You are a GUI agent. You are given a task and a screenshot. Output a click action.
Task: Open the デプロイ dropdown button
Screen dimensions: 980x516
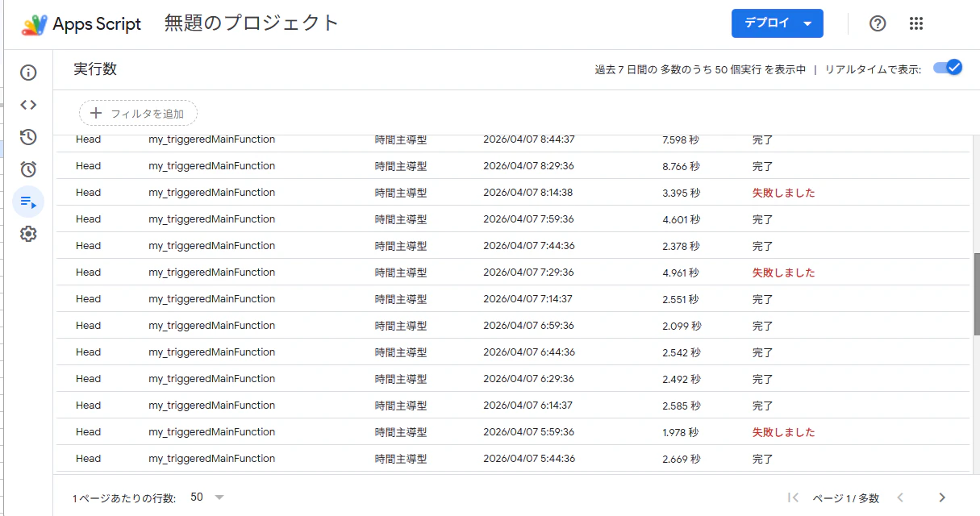777,23
